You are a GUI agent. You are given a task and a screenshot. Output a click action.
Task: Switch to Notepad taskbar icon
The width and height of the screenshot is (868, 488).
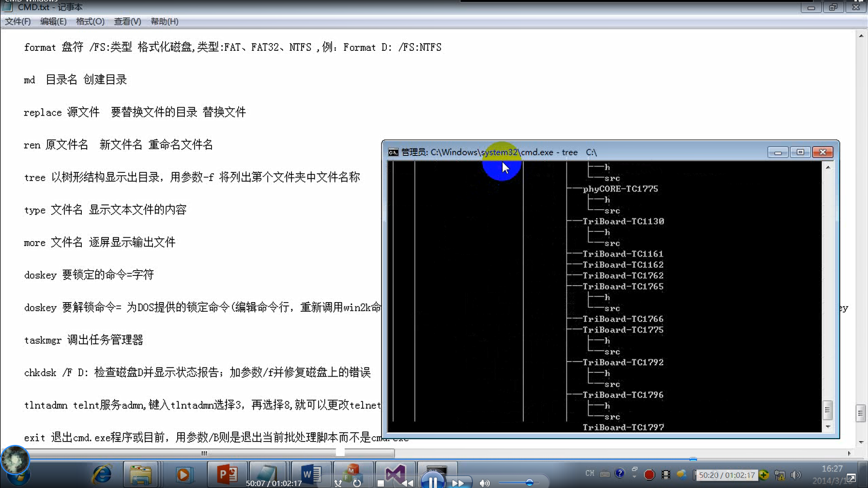click(x=266, y=475)
